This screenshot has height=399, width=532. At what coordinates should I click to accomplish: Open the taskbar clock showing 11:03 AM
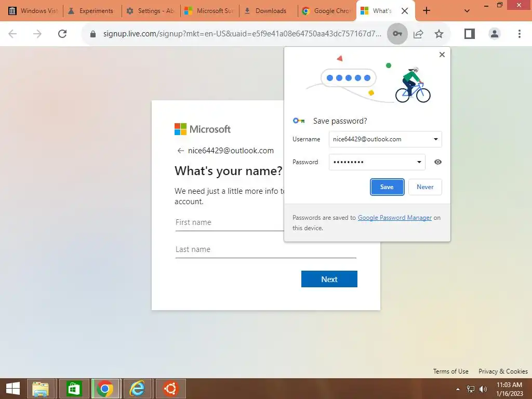tap(509, 389)
